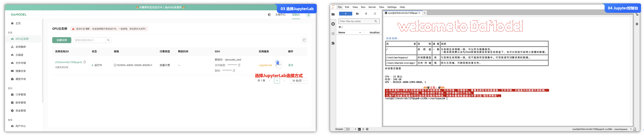
Task: Open the Extension Manager puzzle icon
Action: pyautogui.click(x=333, y=43)
